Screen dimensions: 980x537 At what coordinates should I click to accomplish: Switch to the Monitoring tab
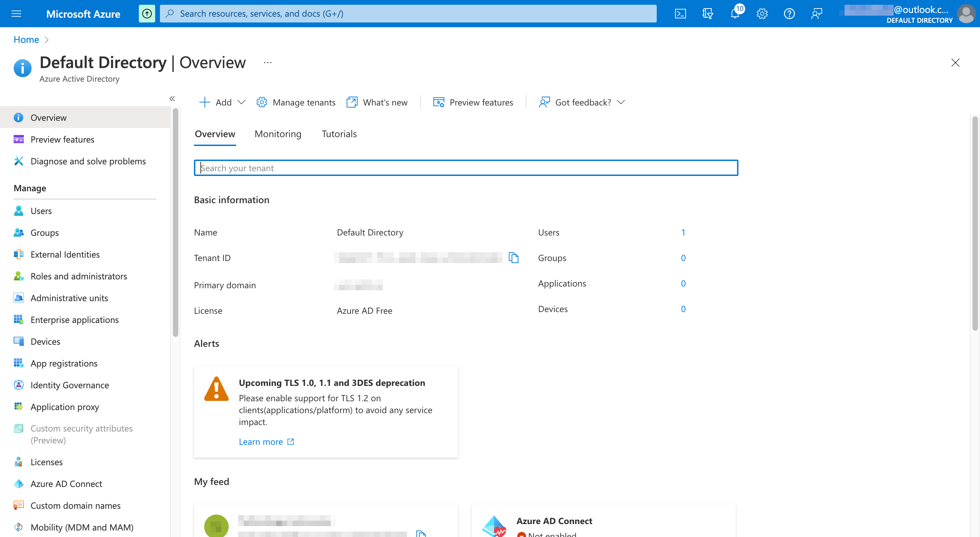(278, 134)
